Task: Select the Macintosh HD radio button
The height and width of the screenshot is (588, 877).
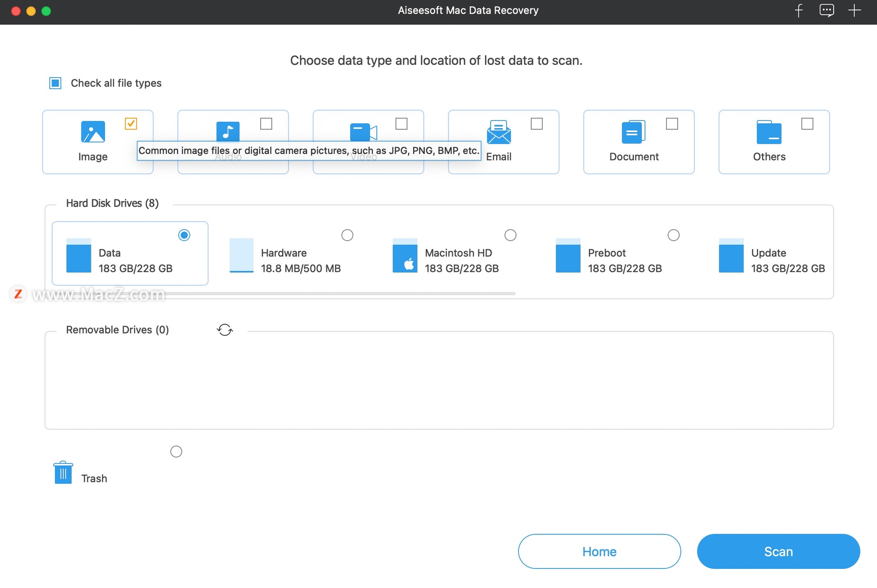Action: (510, 235)
